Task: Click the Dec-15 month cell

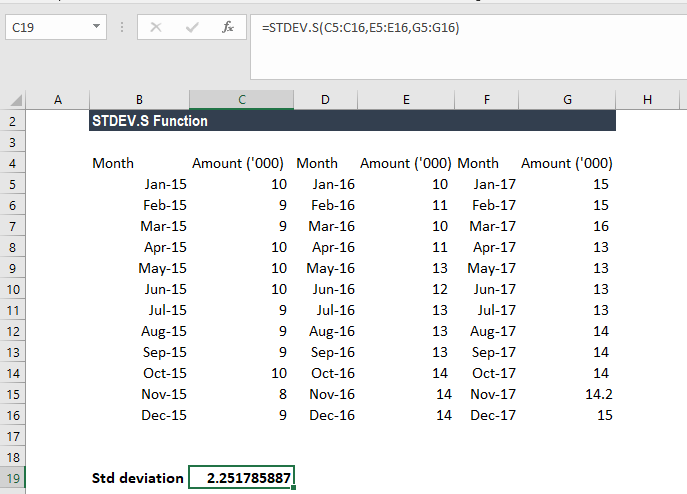Action: [x=139, y=415]
